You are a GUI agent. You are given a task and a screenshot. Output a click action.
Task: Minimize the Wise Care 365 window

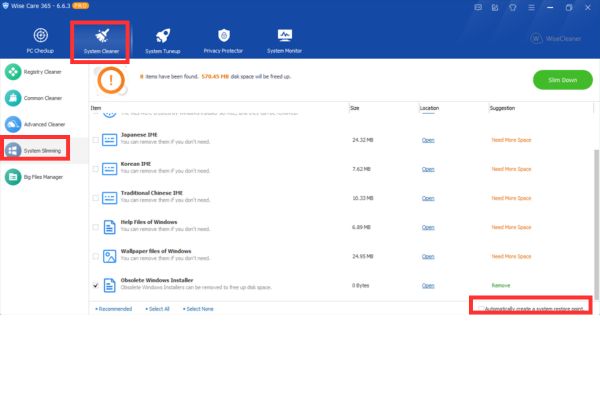pyautogui.click(x=550, y=7)
